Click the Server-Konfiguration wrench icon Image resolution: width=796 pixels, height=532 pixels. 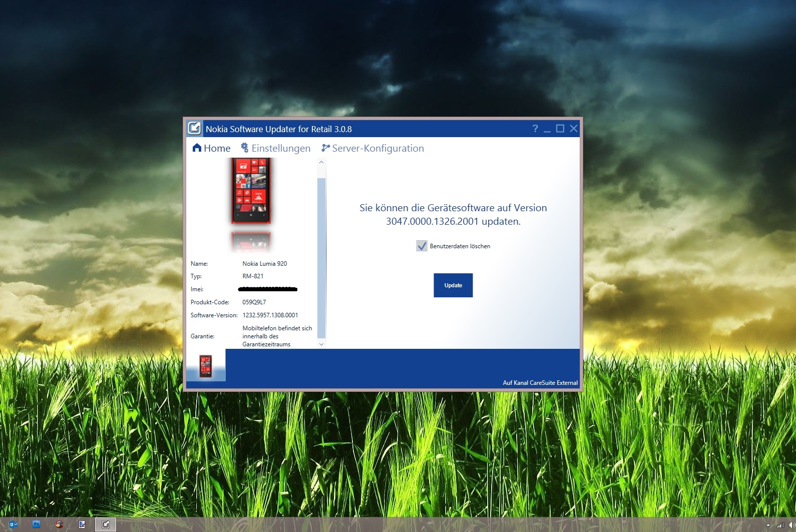(x=325, y=148)
